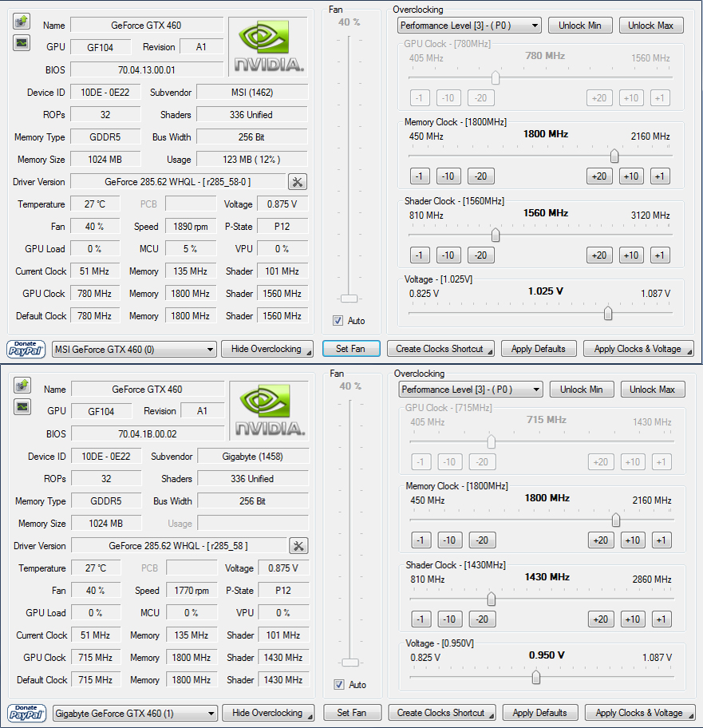Open Performance Level dropdown in Gigabyte panel
The width and height of the screenshot is (703, 728).
pyautogui.click(x=471, y=390)
